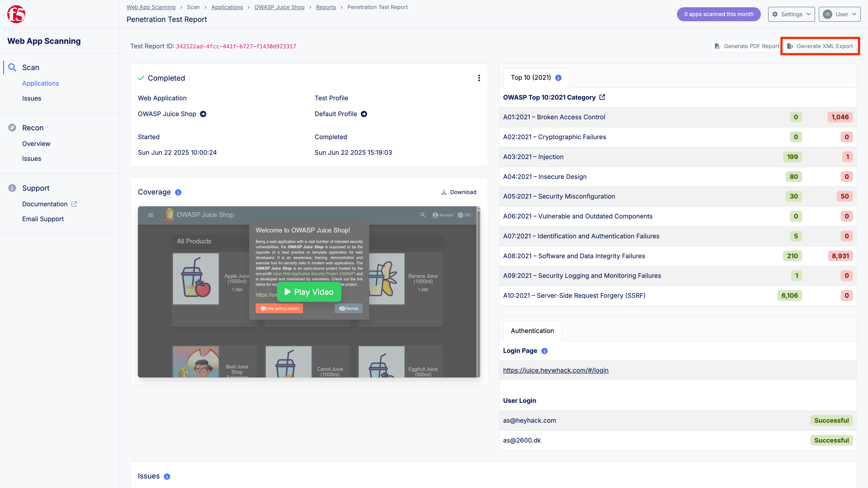Download the coverage data
This screenshot has height=488, width=868.
click(459, 192)
